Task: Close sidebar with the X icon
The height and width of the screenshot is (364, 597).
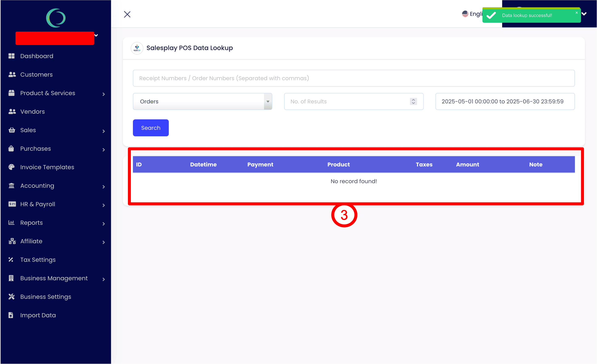Action: (127, 14)
